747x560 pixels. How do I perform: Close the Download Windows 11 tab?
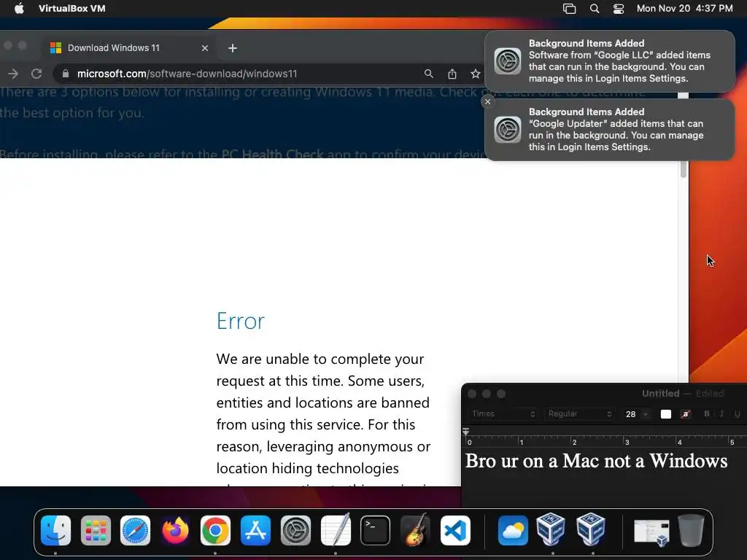[205, 48]
